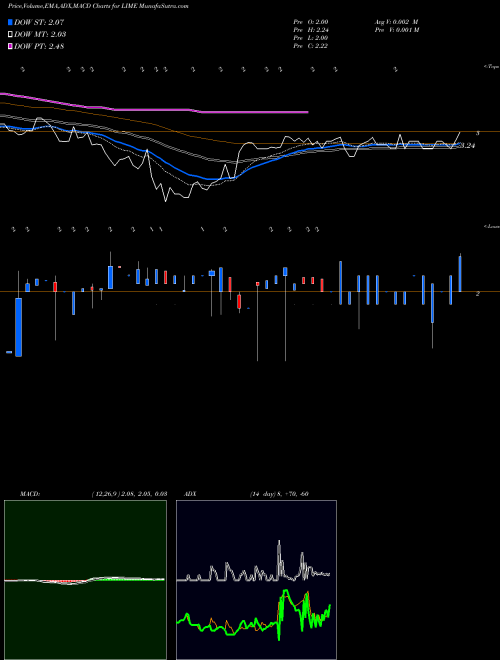Viewport: 500px width, 660px height.
Task: Click the chart title mentioning MunafaSutra.com
Action: coord(98,6)
